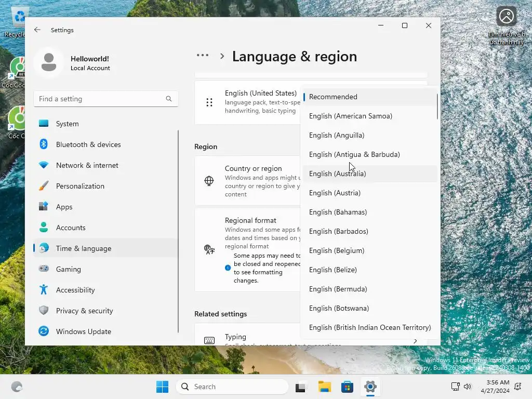The image size is (532, 399).
Task: Click the Bluetooth icon in sidebar
Action: 44,144
